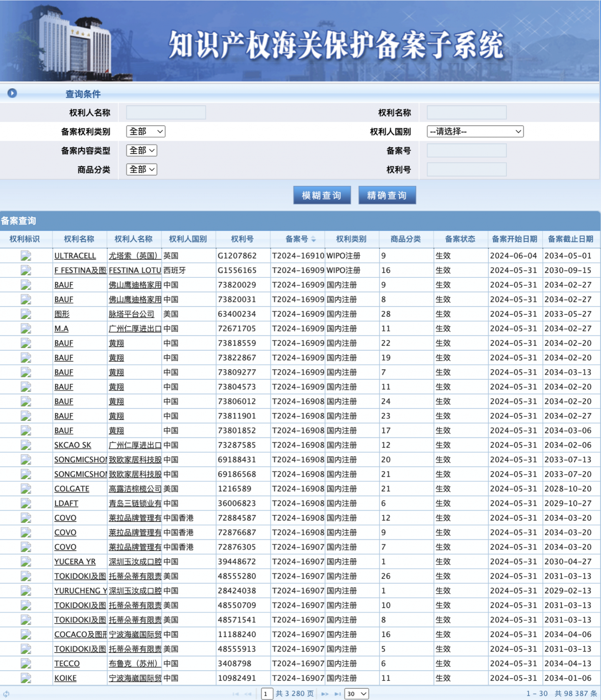Viewport: 601px width, 700px height.
Task: Open the trademark image in the ULTRACELL row
Action: point(26,256)
